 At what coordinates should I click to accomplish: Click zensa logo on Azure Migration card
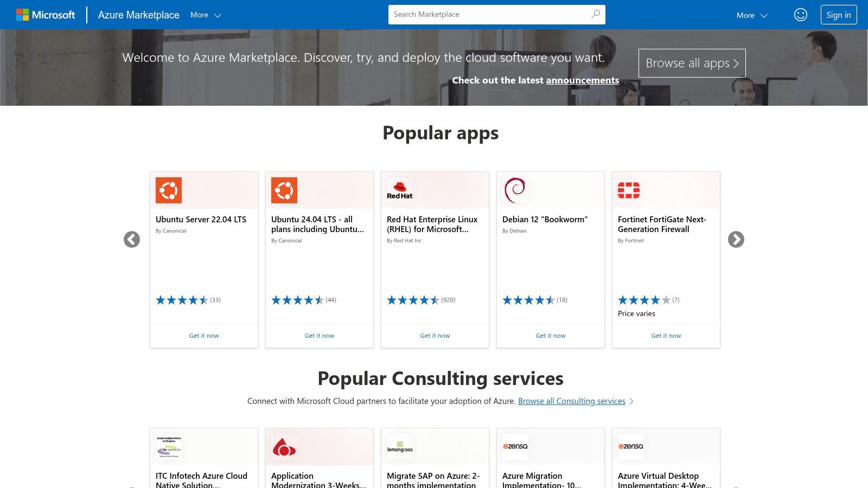click(515, 447)
